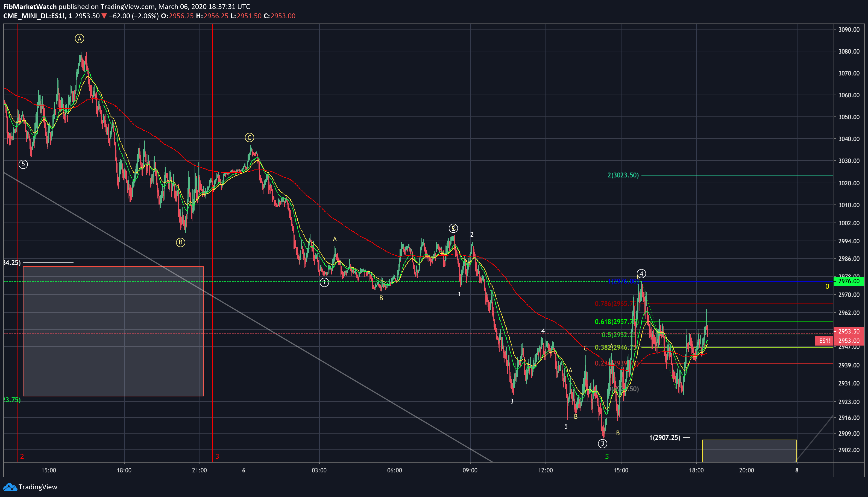
Task: Click the white 1 subwave label near 09:00
Action: 459,294
